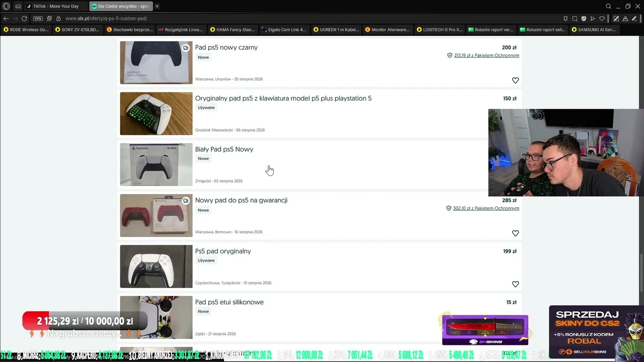
Task: Open the tracker blocker icon in address bar
Action: click(49, 19)
